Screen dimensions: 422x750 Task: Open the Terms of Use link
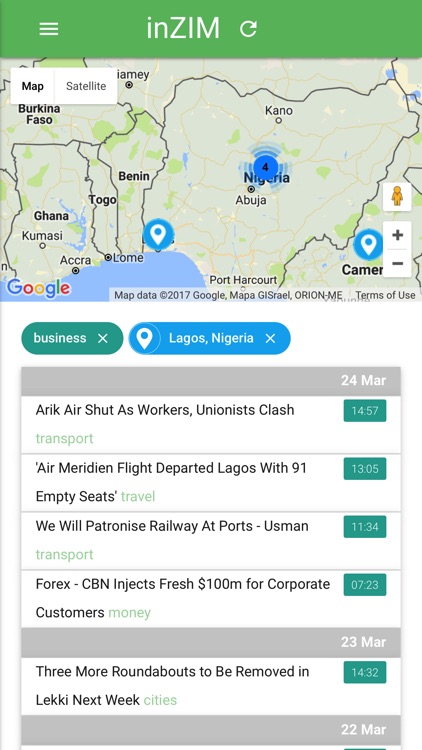click(385, 295)
